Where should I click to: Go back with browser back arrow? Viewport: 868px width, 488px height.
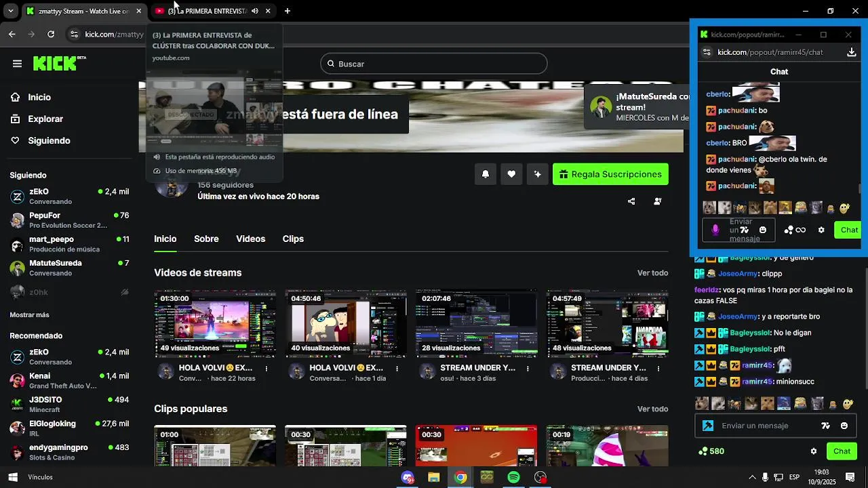(x=12, y=34)
